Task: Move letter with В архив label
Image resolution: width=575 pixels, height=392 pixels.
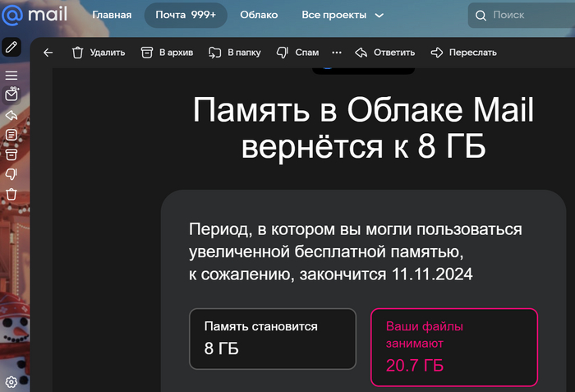Action: 176,53
